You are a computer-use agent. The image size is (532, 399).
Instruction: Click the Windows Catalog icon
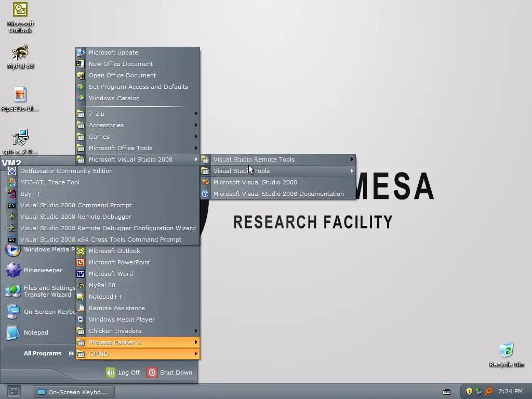click(x=81, y=98)
